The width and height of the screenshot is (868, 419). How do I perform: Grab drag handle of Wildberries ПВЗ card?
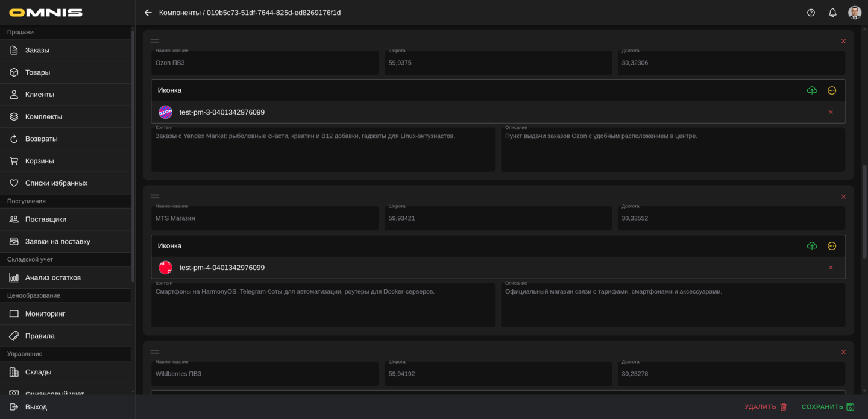tap(155, 352)
